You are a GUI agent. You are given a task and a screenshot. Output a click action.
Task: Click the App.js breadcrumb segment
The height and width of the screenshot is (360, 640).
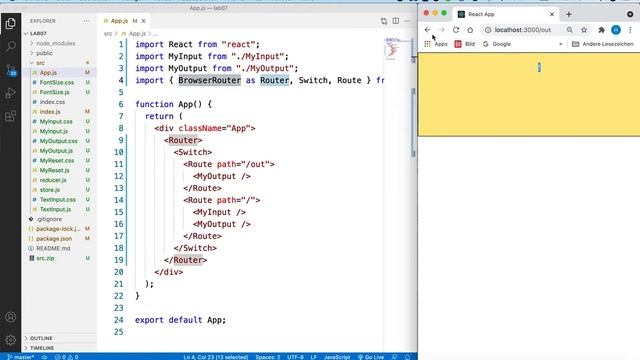pyautogui.click(x=137, y=33)
